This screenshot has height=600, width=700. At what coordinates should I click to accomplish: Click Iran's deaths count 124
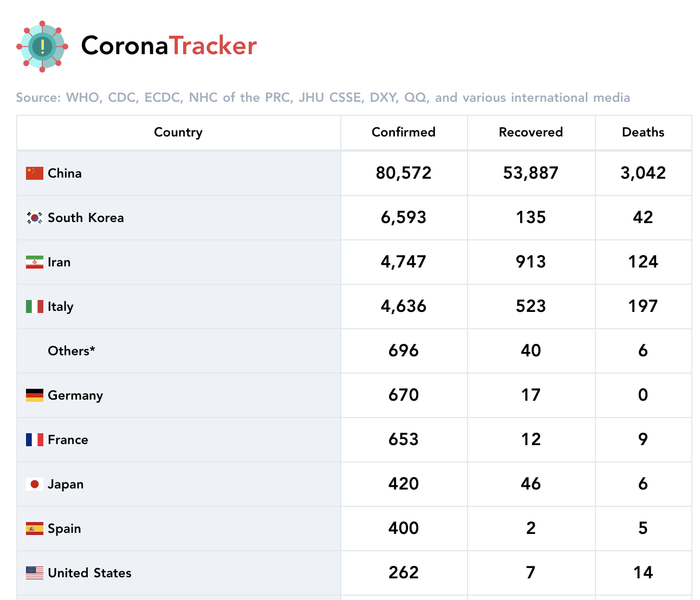[x=643, y=262]
